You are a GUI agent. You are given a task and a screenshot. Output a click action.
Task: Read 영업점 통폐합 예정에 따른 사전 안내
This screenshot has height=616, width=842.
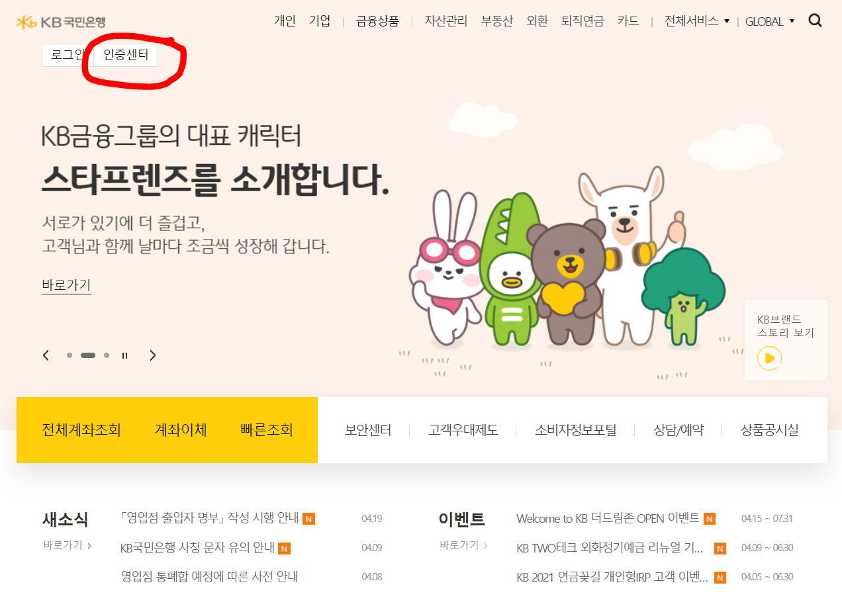point(209,577)
